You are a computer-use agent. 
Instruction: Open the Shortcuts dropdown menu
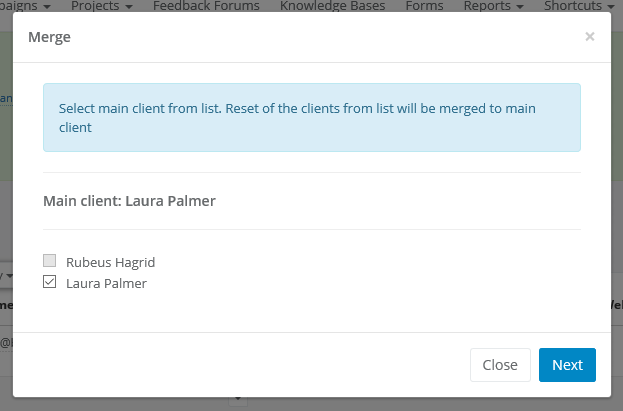[578, 6]
